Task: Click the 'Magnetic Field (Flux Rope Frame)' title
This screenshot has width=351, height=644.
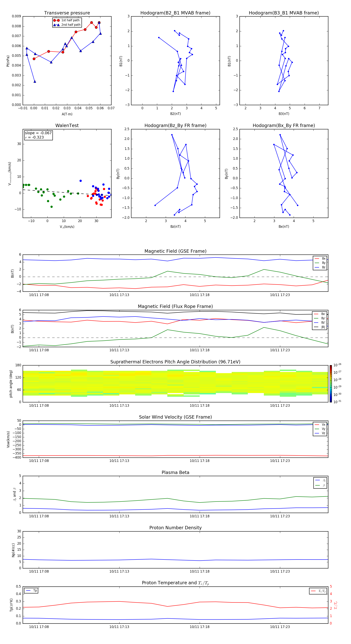Action: pyautogui.click(x=175, y=307)
